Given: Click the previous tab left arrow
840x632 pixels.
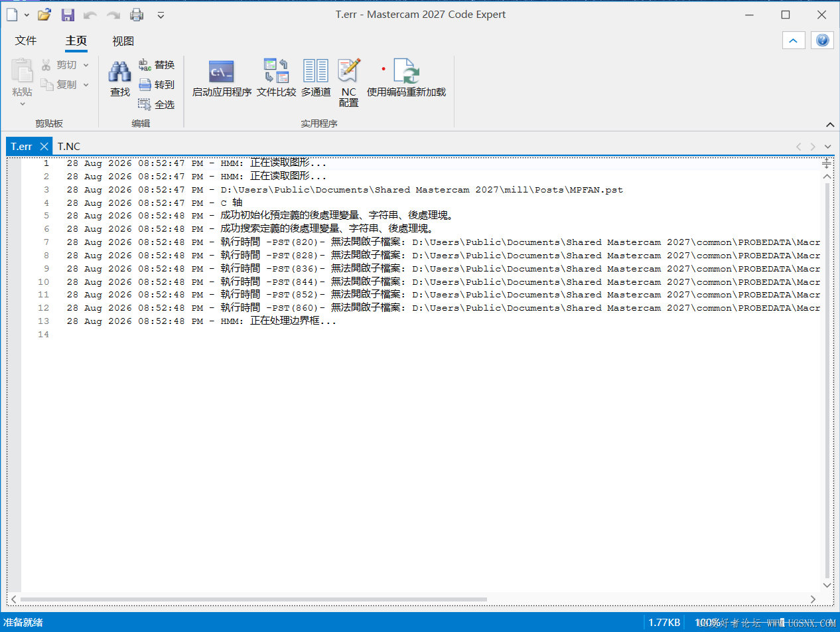Looking at the screenshot, I should pos(799,146).
